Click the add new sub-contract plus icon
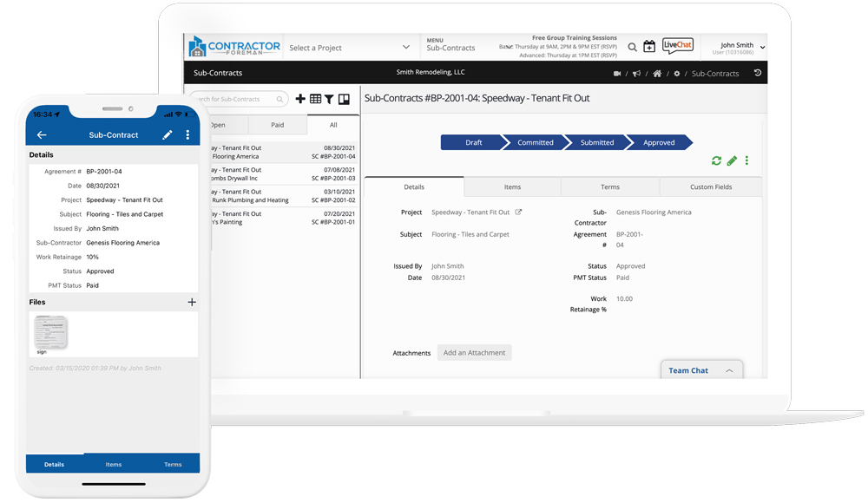 [300, 100]
